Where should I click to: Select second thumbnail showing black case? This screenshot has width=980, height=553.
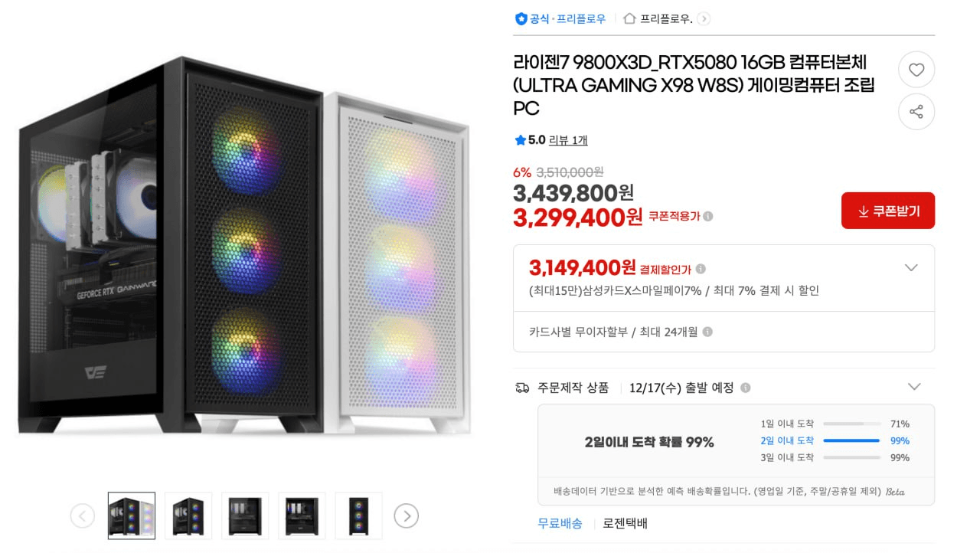click(188, 515)
